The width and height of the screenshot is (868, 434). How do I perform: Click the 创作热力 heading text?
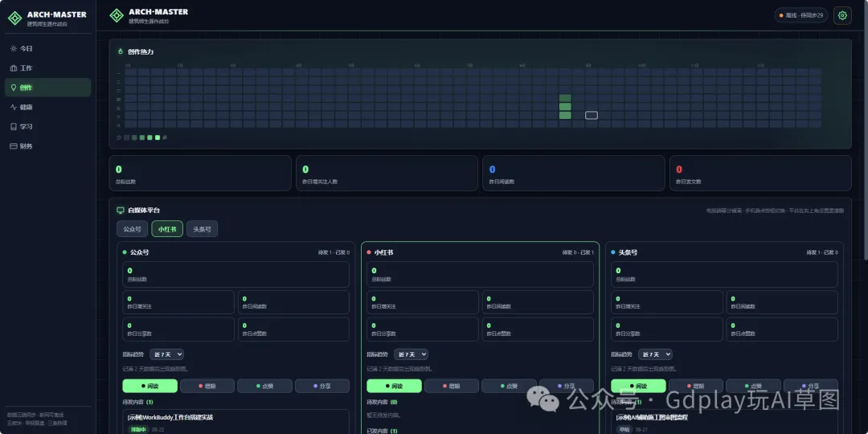[x=141, y=51]
